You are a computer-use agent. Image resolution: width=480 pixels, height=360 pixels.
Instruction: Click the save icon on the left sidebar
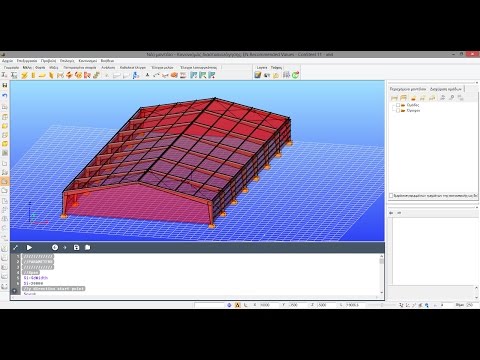[x=5, y=85]
